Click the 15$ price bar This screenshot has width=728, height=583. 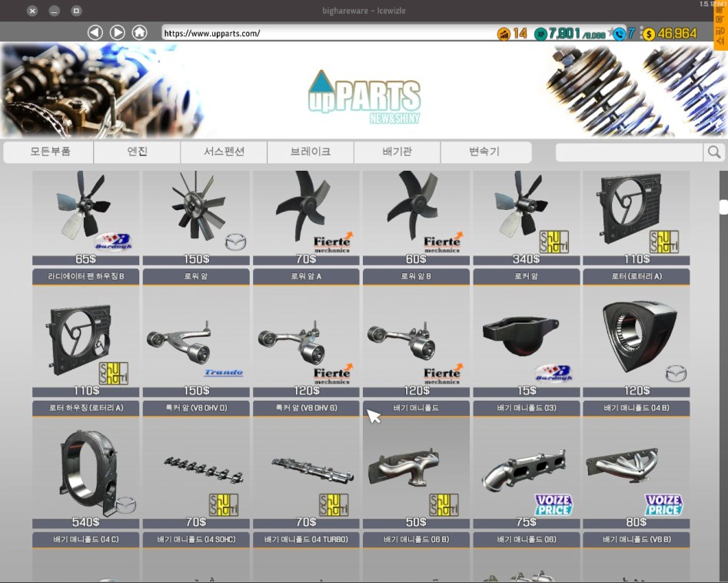[x=526, y=391]
